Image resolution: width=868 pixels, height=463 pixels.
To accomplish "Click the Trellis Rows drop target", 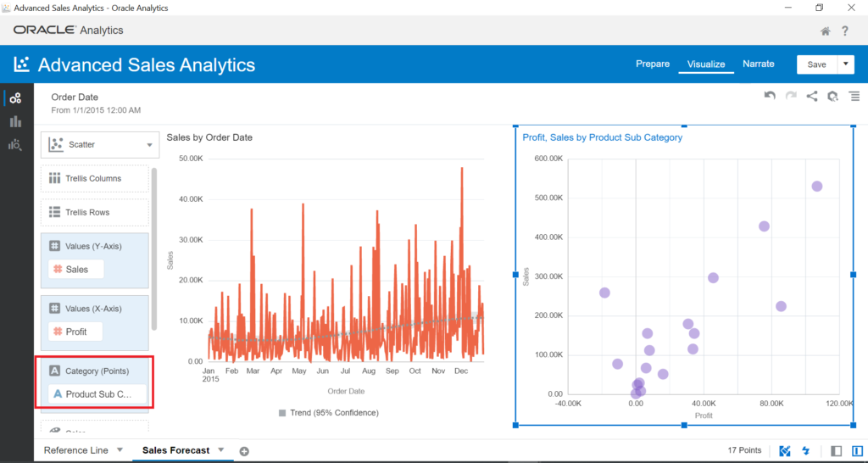I will point(95,212).
